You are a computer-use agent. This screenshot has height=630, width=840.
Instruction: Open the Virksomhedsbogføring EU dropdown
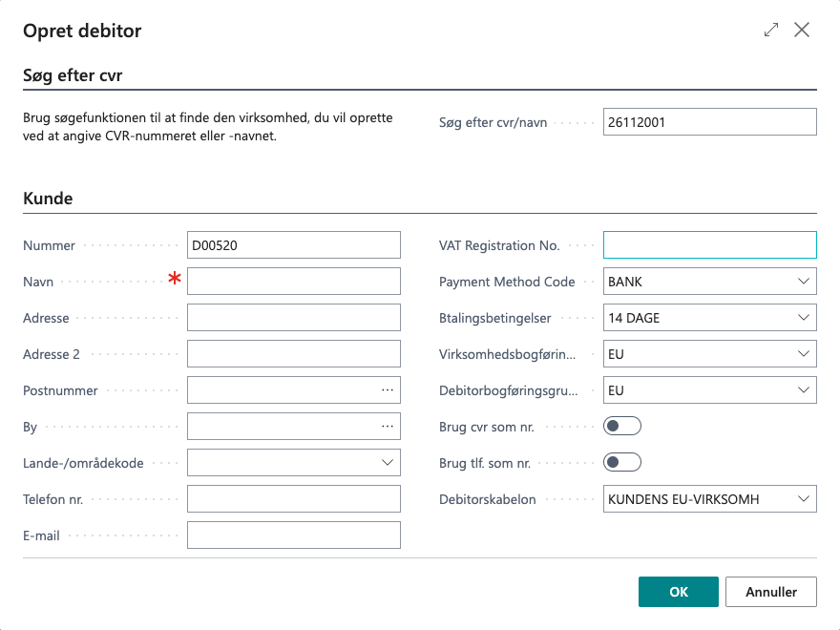803,354
